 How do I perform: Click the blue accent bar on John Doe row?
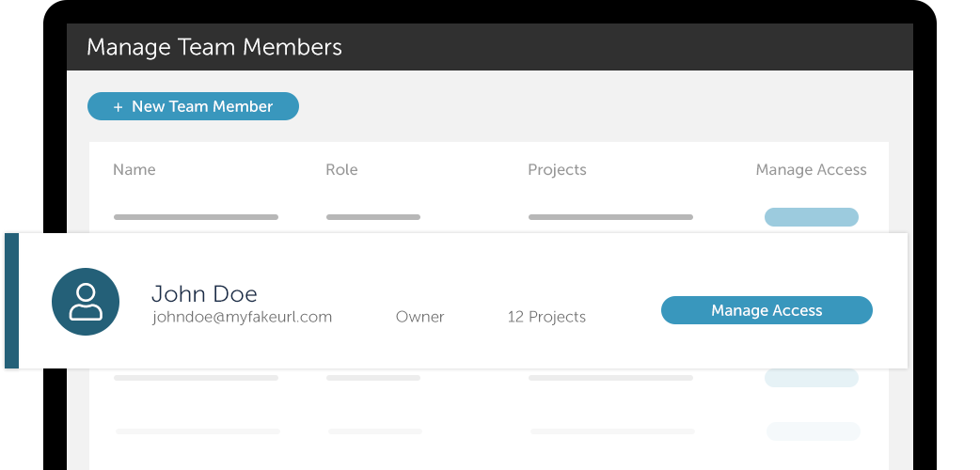[x=11, y=301]
